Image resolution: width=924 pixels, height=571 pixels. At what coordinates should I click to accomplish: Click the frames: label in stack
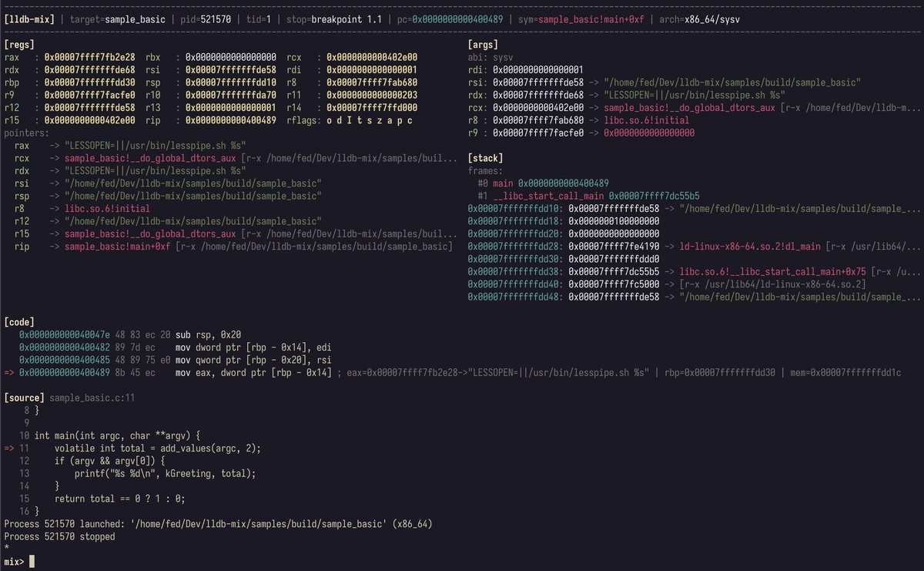coord(485,171)
